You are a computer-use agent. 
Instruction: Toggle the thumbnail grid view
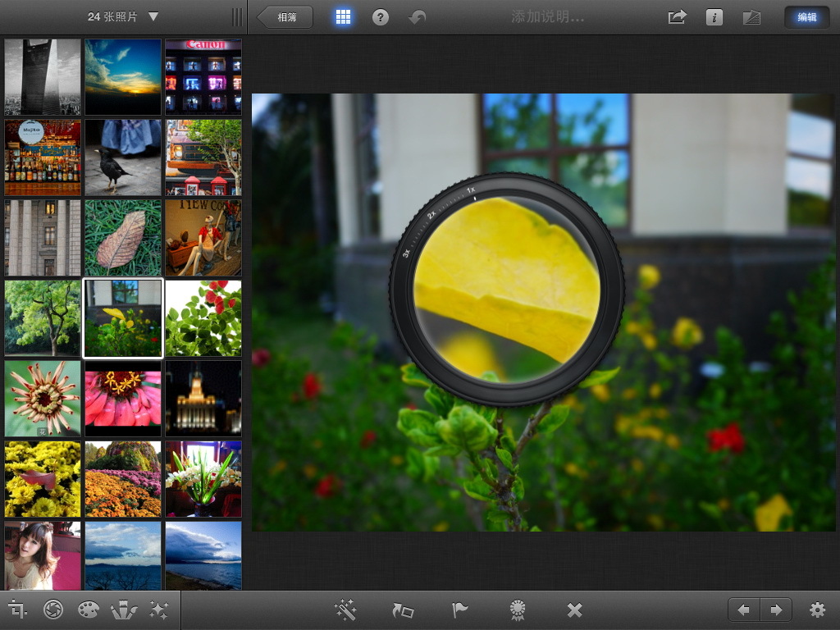tap(344, 17)
